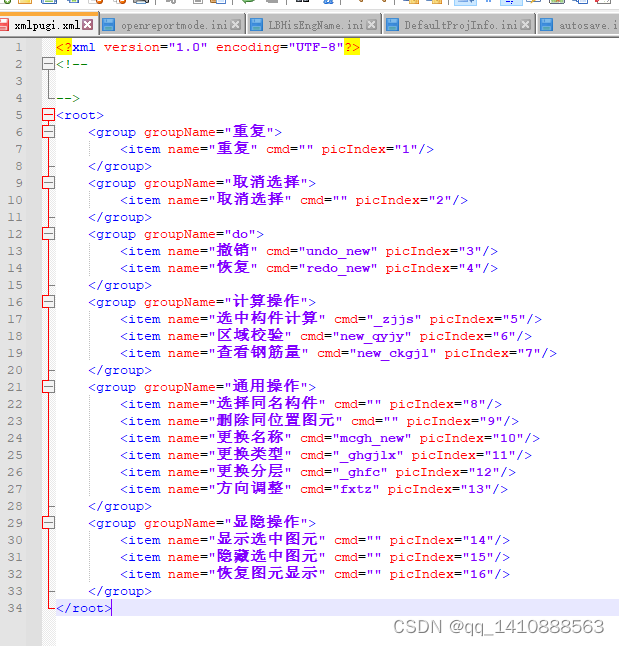619x646 pixels.
Task: Click the item name 选择同名构件
Action: point(267,403)
